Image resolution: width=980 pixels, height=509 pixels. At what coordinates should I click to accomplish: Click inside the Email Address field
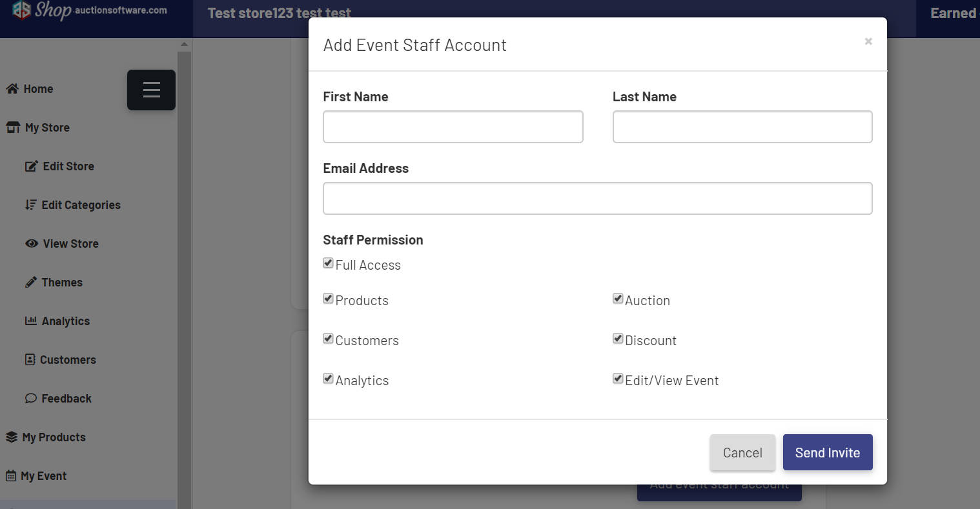tap(597, 198)
